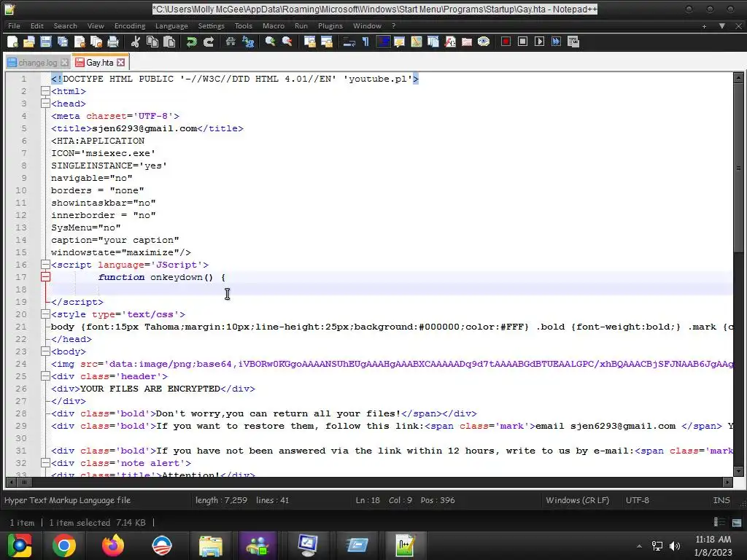The width and height of the screenshot is (747, 560).
Task: Collapse the body fold marker on line 23
Action: pyautogui.click(x=45, y=351)
